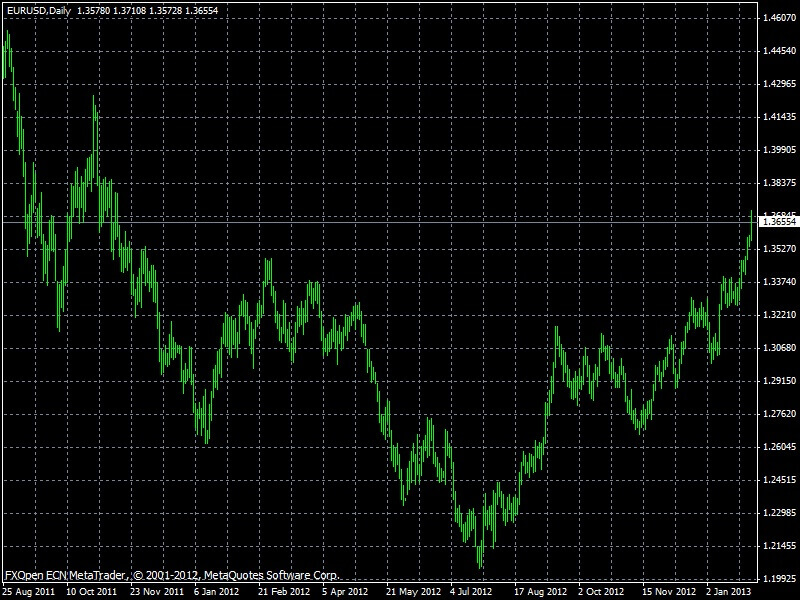Pick the 21 Feb 2012 date marker
Screen dimensions: 800x600
pyautogui.click(x=282, y=592)
